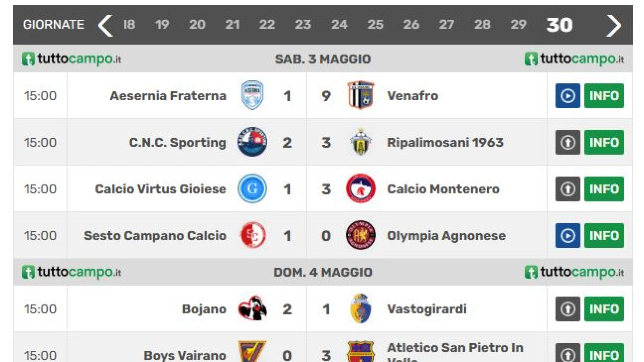Click upload icon for Calcio Virtus Gioiese match

[568, 189]
